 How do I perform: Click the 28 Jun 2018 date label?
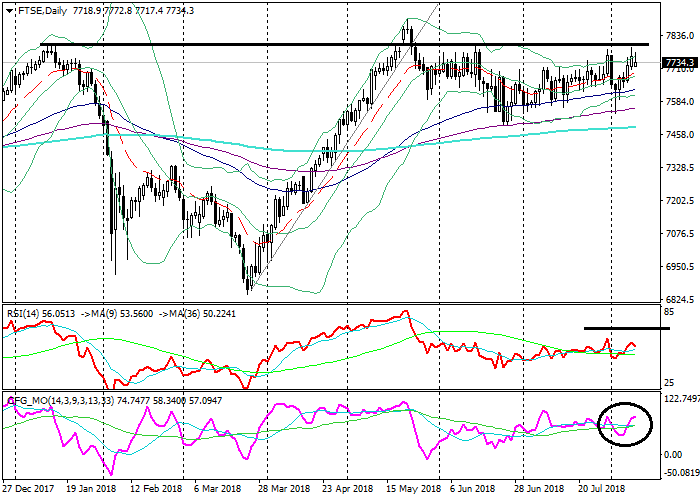539,489
